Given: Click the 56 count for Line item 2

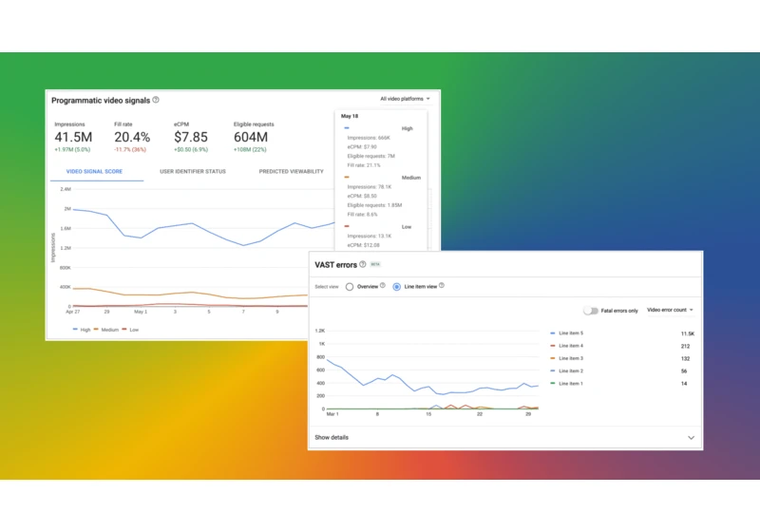Looking at the screenshot, I should click(x=684, y=371).
